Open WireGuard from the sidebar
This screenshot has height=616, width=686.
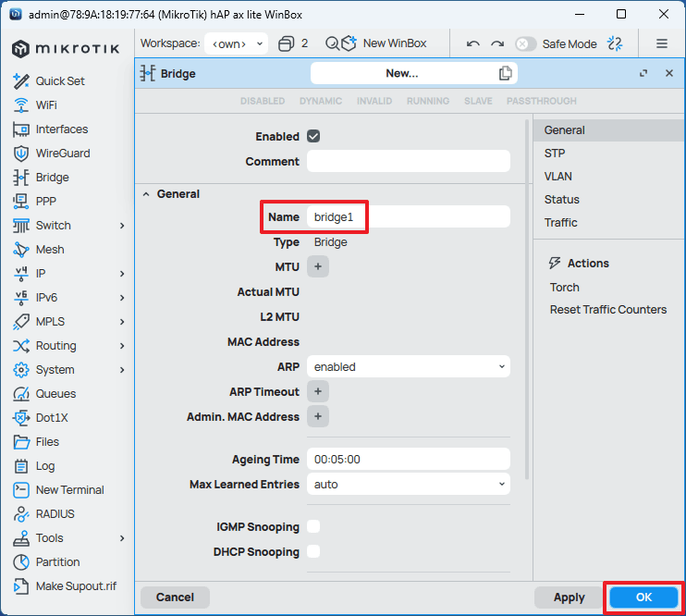tap(62, 154)
